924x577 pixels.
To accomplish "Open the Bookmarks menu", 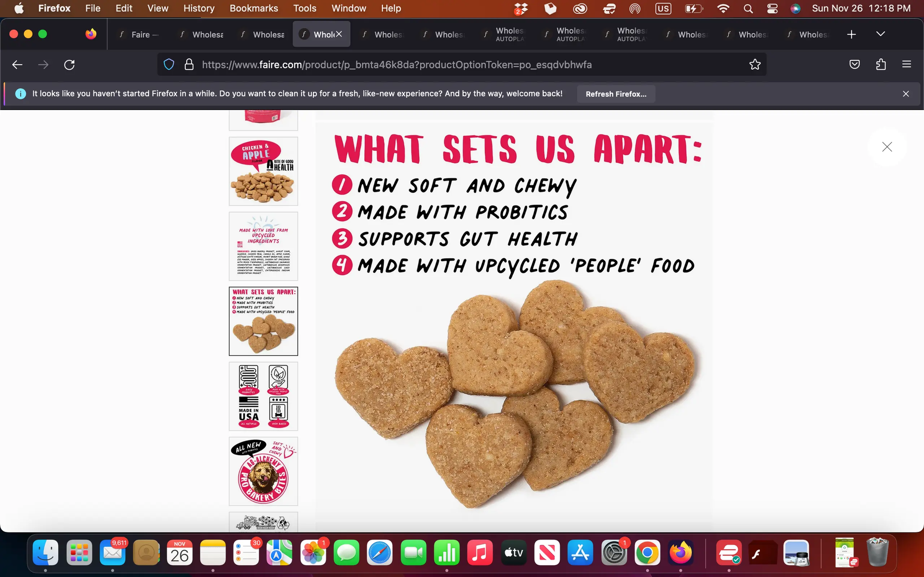I will (254, 9).
